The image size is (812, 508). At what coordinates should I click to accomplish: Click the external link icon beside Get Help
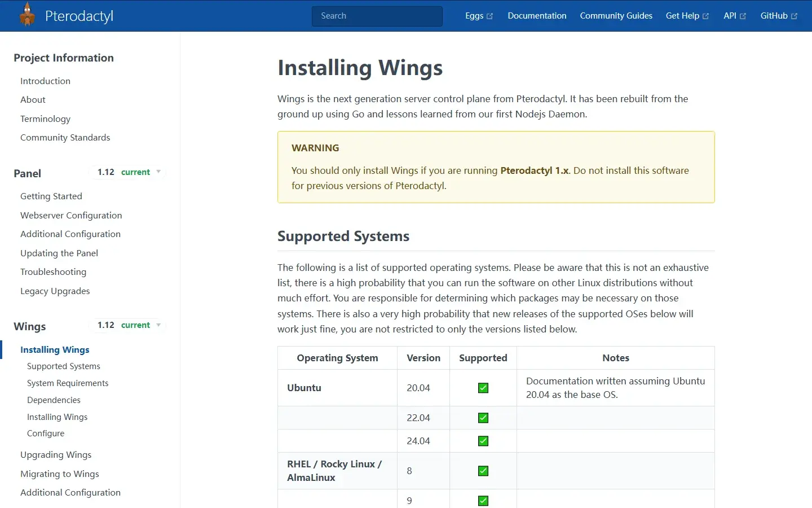705,16
